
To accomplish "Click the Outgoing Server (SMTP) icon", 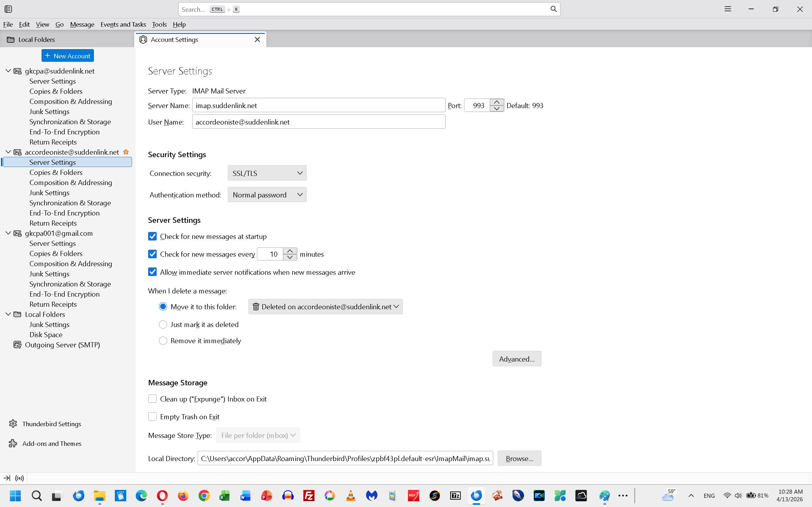I will (17, 345).
